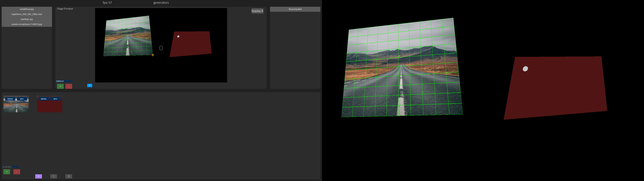Select the pexels-mccutcheon-1149019.jpg image
The image size is (644, 181).
(26, 24)
